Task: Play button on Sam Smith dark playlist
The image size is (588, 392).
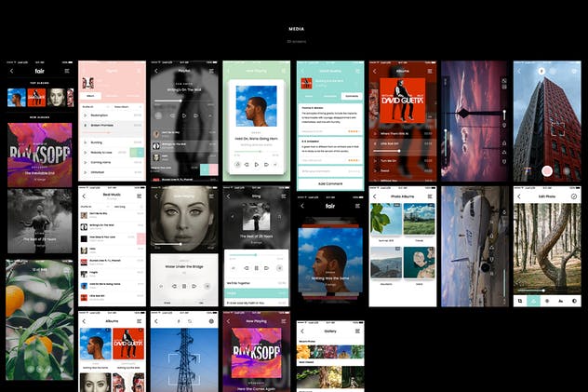Action: [x=184, y=115]
